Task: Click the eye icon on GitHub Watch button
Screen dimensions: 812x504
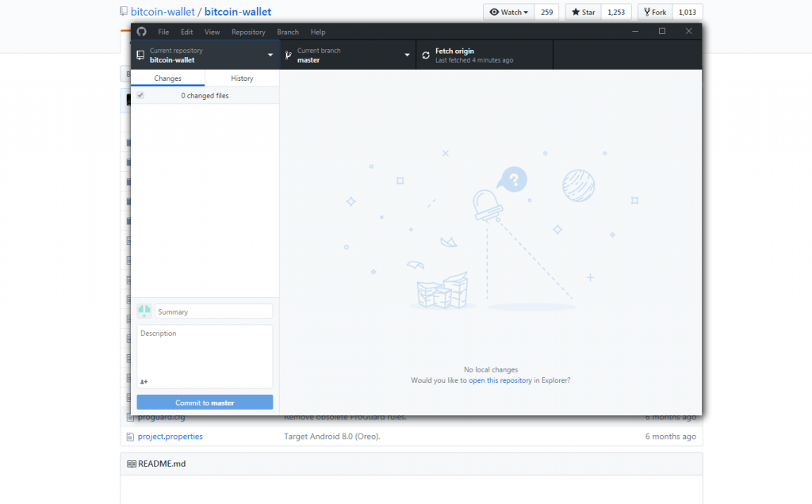Action: pos(495,12)
